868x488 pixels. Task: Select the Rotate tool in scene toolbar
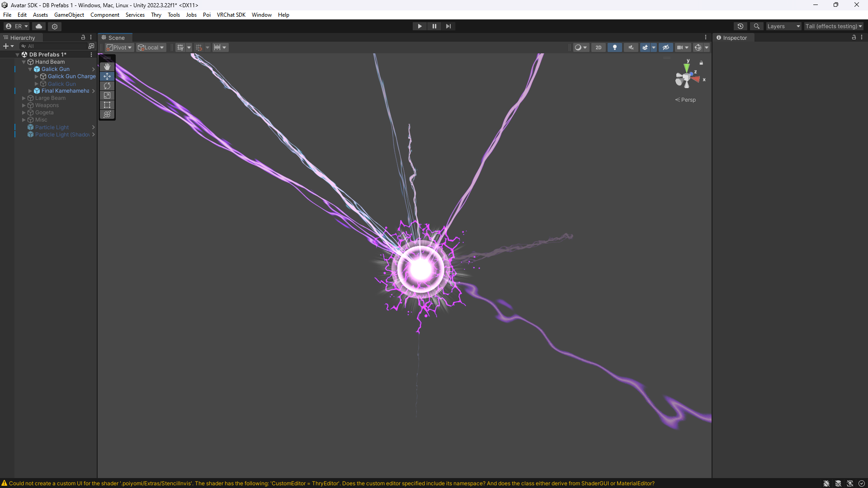(x=107, y=86)
